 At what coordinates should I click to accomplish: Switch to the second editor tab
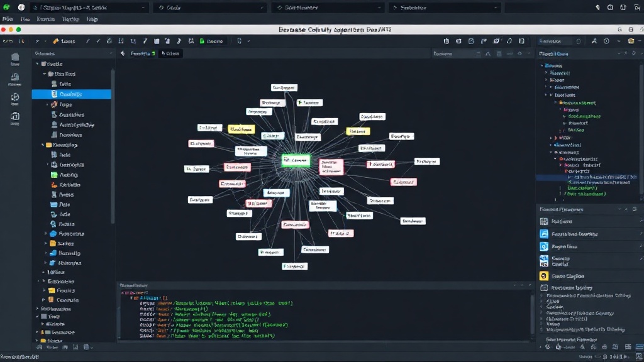[x=170, y=53]
